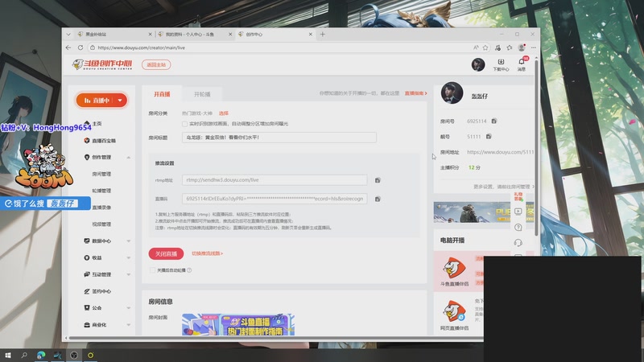Collapse the 创作管理 section
The image size is (644, 362).
pos(129,158)
